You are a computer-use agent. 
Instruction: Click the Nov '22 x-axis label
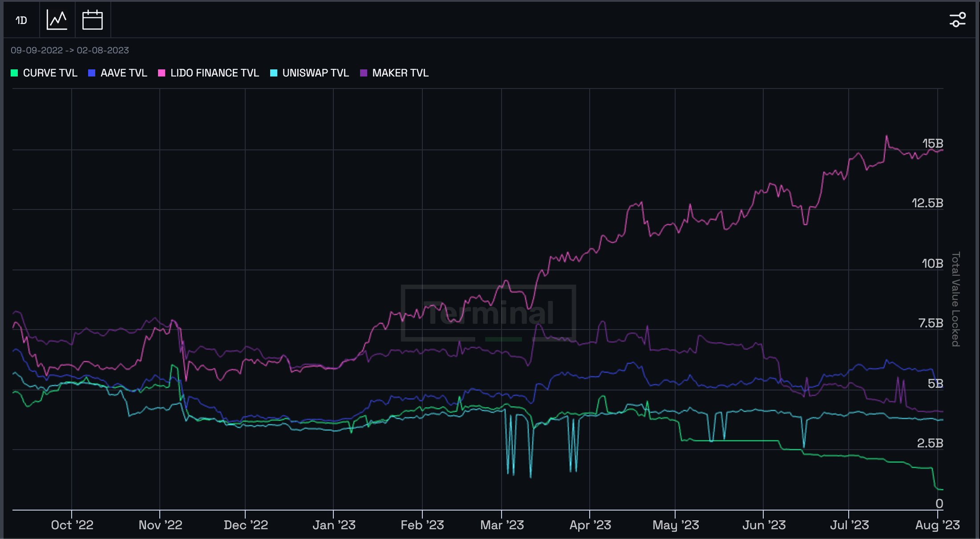pos(160,525)
